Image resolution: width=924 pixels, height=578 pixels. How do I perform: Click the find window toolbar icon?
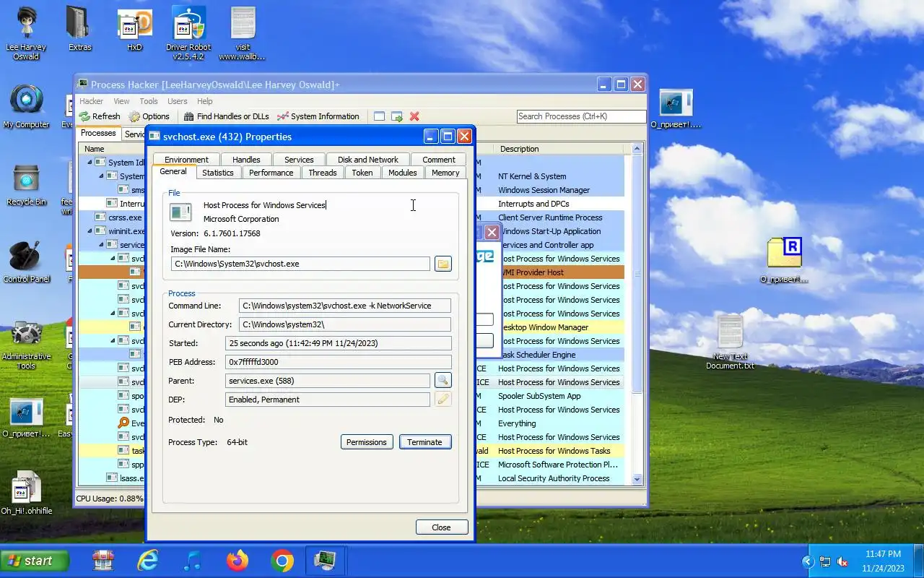[x=379, y=116]
